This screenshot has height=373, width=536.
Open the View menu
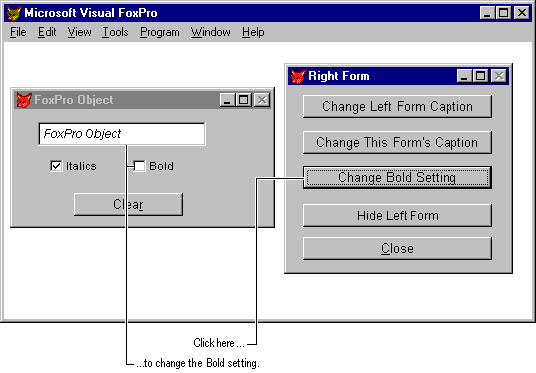pyautogui.click(x=79, y=32)
